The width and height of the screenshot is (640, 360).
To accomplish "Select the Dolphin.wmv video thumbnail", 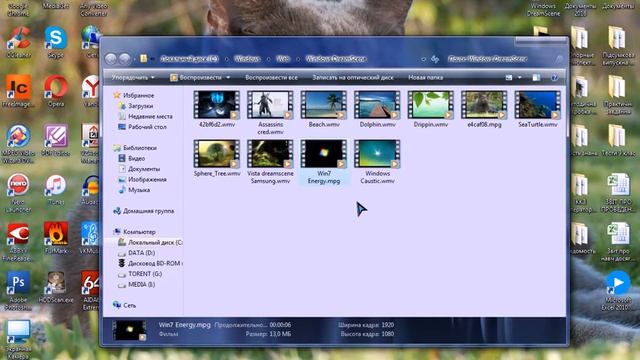I will coord(377,105).
